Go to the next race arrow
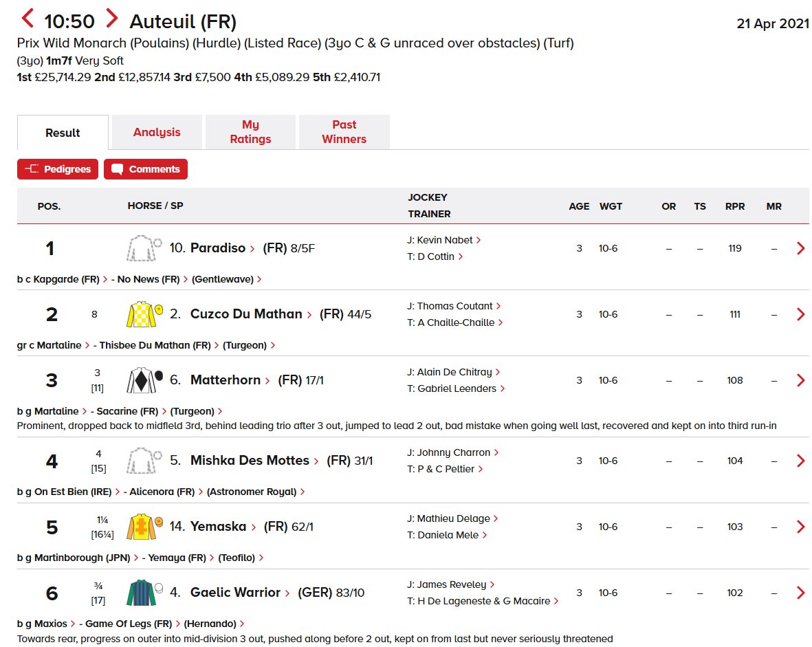This screenshot has width=812, height=647. coord(112,19)
